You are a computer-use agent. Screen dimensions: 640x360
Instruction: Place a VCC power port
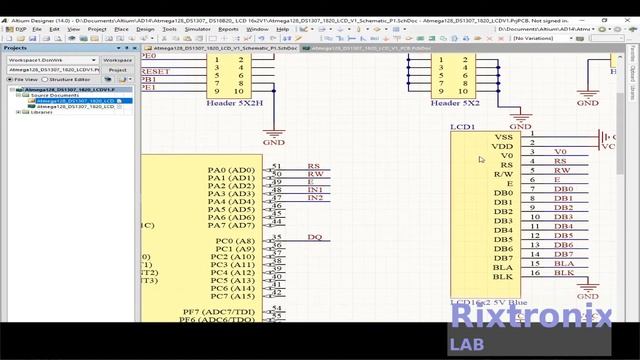(397, 38)
